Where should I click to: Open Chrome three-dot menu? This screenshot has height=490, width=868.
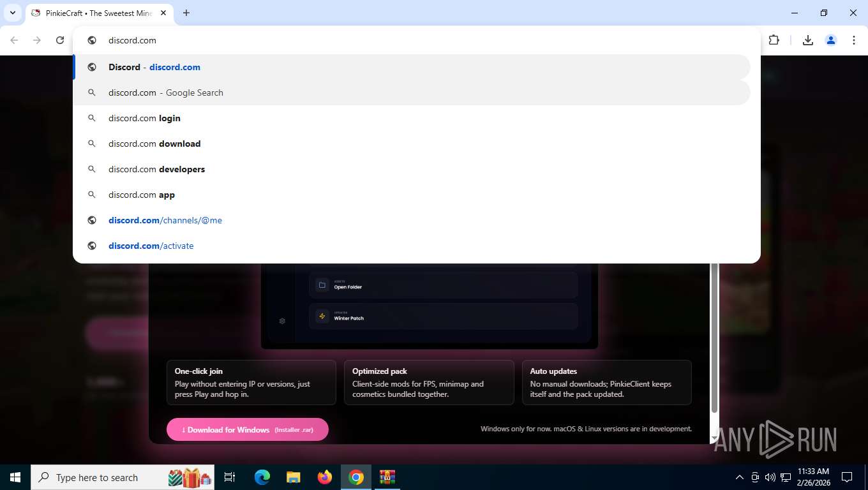[x=854, y=40]
